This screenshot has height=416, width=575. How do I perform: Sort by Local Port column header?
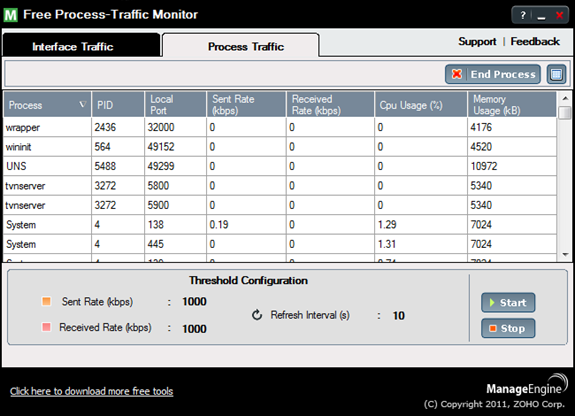pyautogui.click(x=176, y=105)
